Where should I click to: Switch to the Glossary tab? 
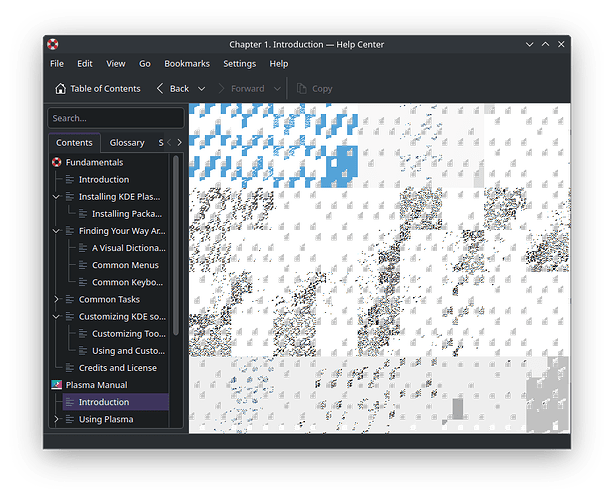127,143
